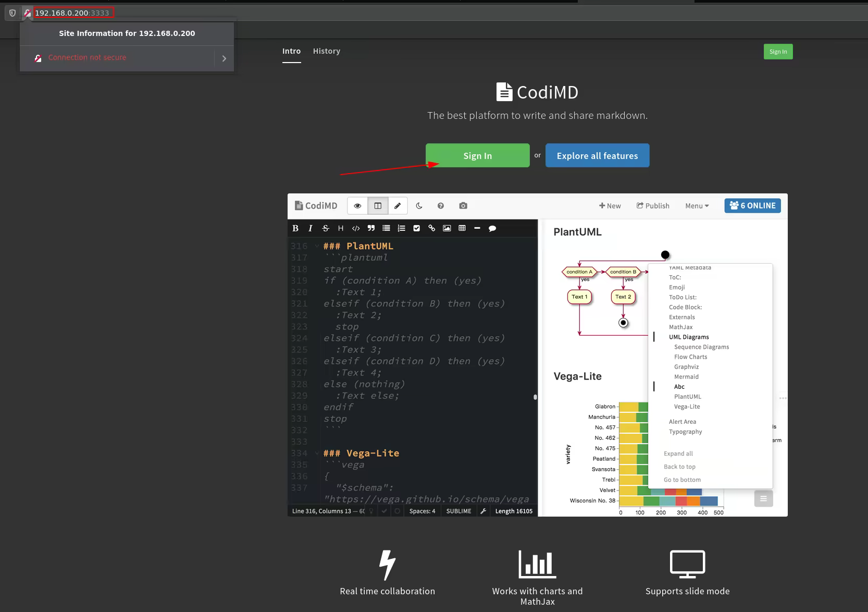This screenshot has height=612, width=868.
Task: Toggle the checkmark icon in editor status bar
Action: [385, 511]
